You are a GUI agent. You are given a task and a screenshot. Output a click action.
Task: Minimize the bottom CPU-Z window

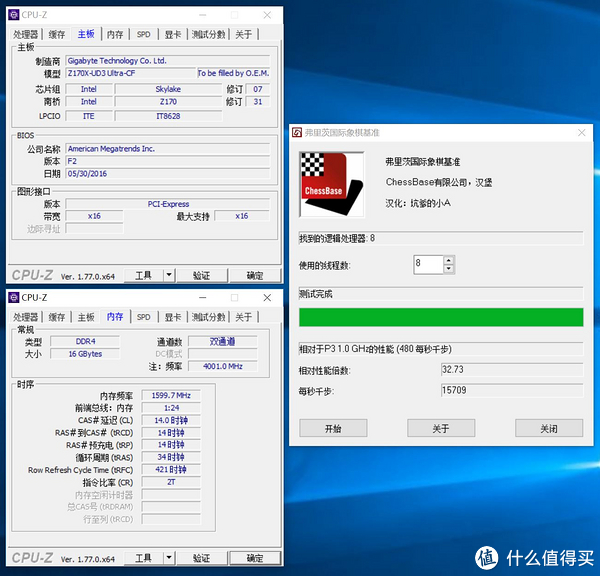(203, 297)
